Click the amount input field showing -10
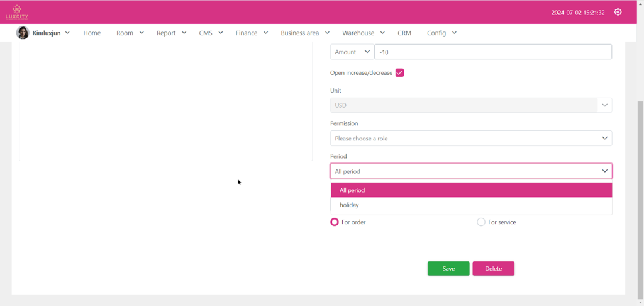The width and height of the screenshot is (644, 306). point(492,52)
